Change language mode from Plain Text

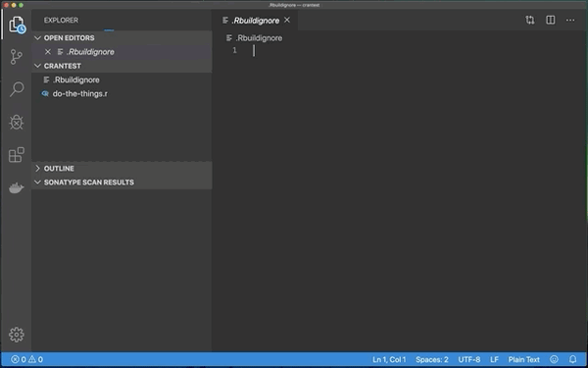tap(523, 359)
